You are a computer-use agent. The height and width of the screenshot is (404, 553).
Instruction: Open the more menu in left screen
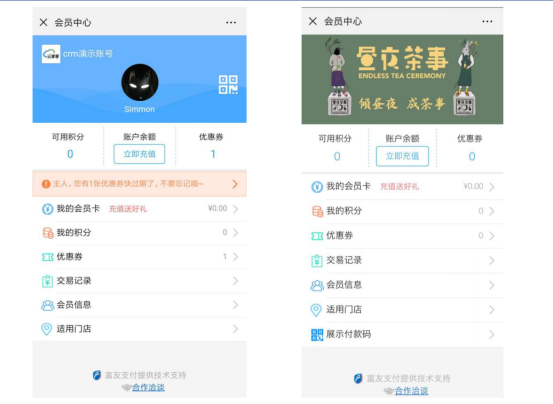pos(231,23)
